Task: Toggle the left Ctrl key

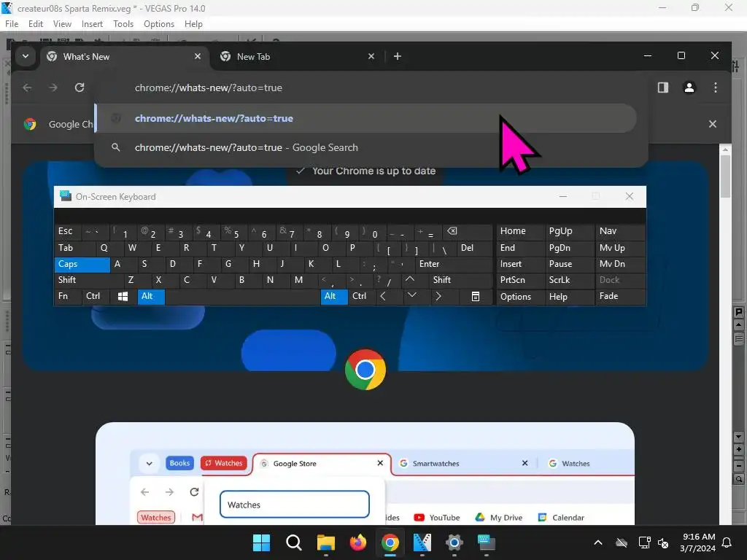Action: (96, 296)
